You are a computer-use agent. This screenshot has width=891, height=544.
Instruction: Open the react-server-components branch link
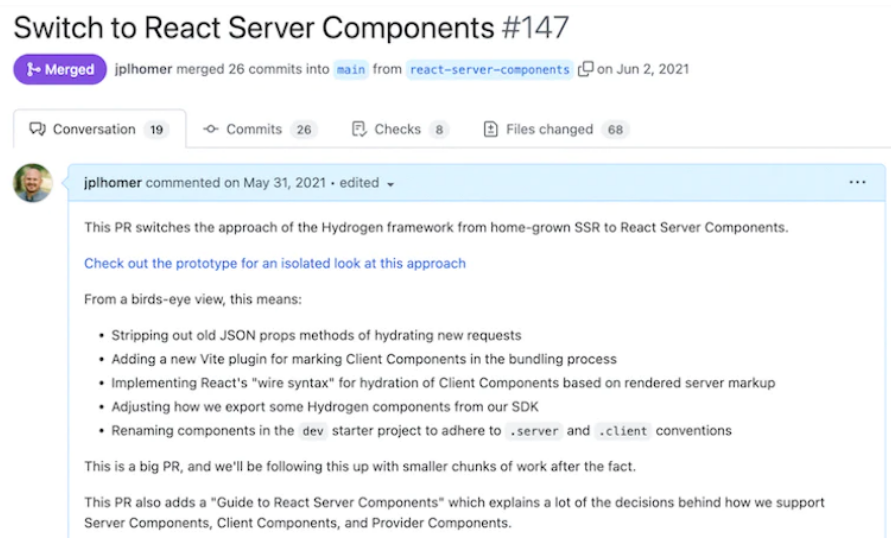click(x=489, y=69)
